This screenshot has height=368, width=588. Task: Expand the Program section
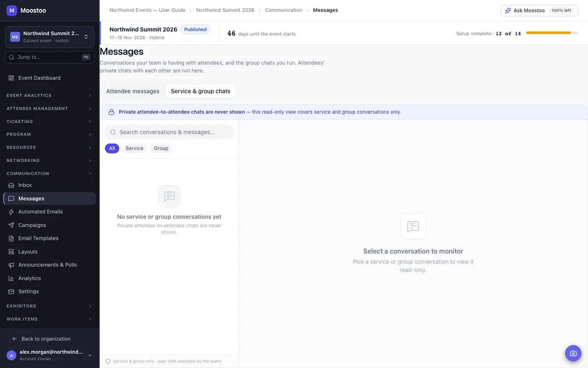tap(49, 134)
